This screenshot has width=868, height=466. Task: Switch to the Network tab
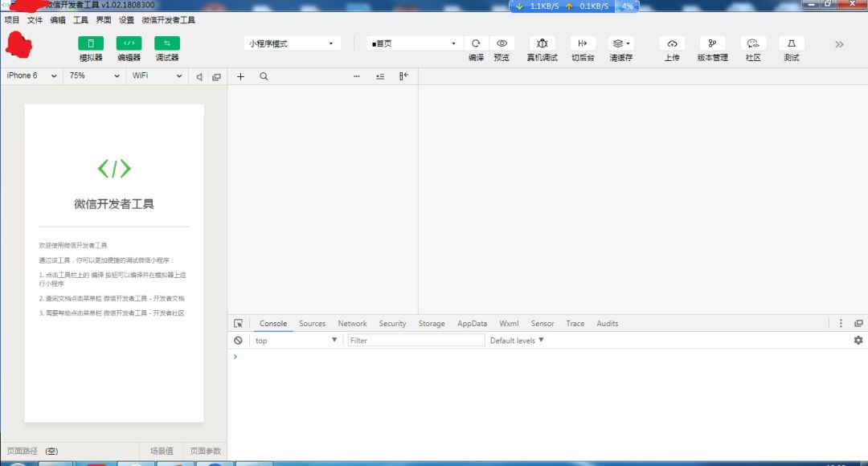click(352, 323)
